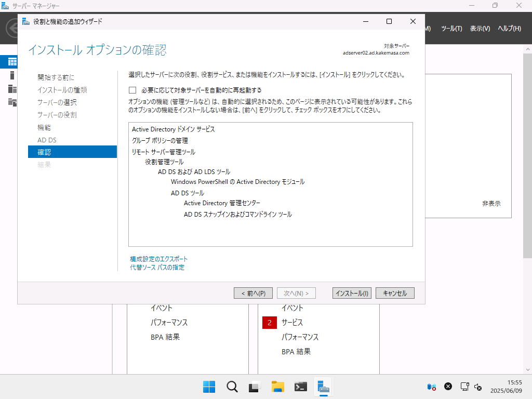The width and height of the screenshot is (532, 399).
Task: Click the all servers sidebar icon
Action: [12, 89]
